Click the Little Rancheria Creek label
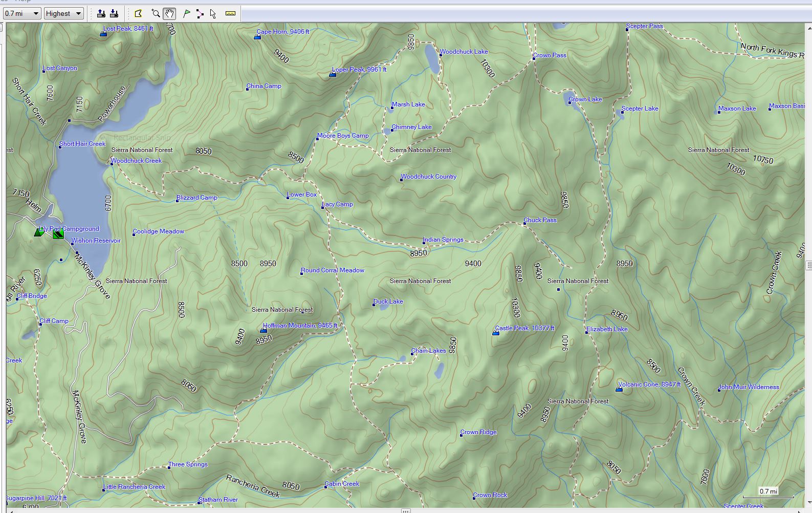 pos(135,487)
